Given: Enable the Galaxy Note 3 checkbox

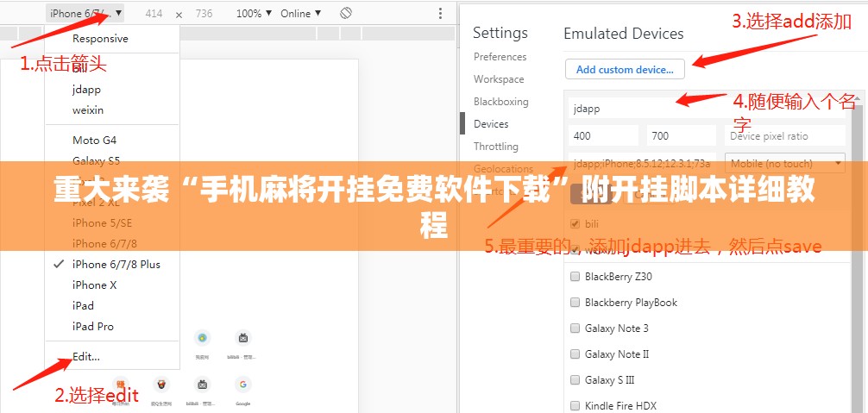Looking at the screenshot, I should [576, 329].
